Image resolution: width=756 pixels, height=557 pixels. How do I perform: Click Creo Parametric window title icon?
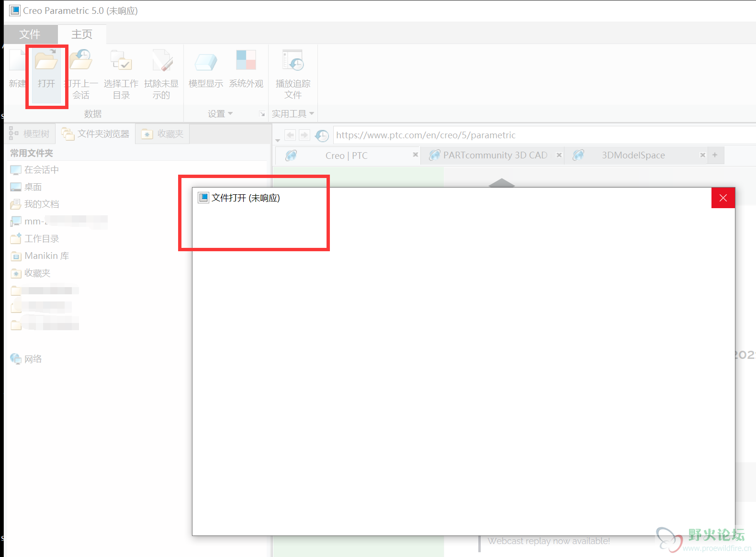(x=15, y=11)
